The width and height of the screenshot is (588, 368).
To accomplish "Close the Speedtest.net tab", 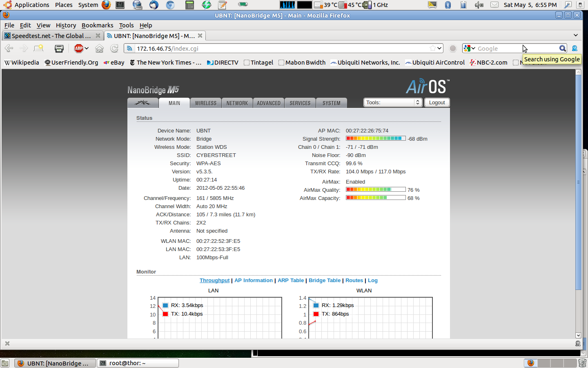I will [98, 36].
